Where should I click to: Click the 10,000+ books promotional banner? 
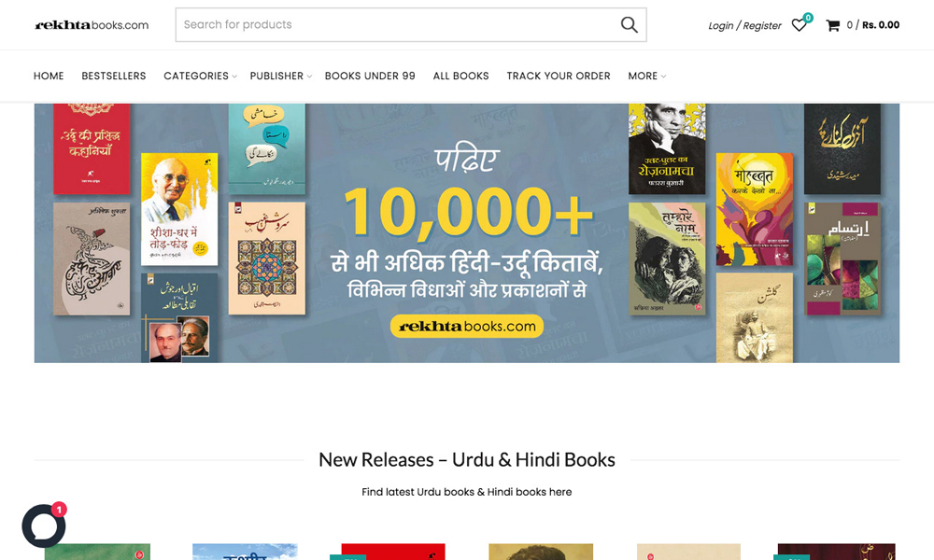coord(466,233)
